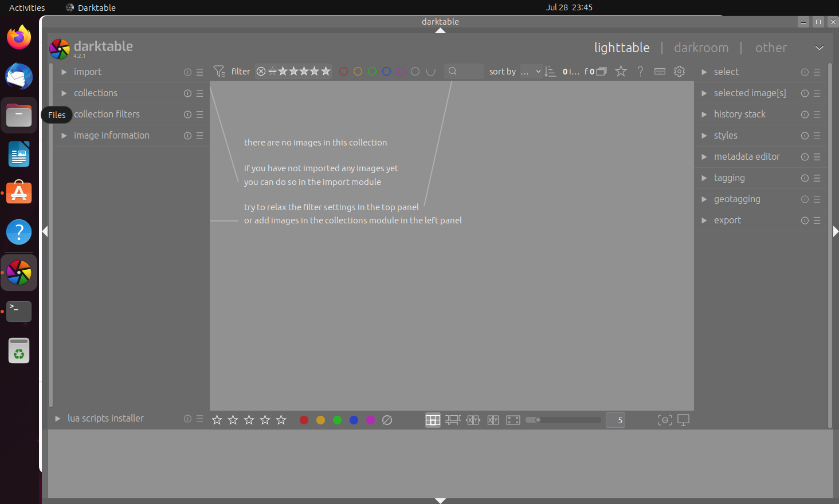Expand the tagging module
839x504 pixels.
704,178
